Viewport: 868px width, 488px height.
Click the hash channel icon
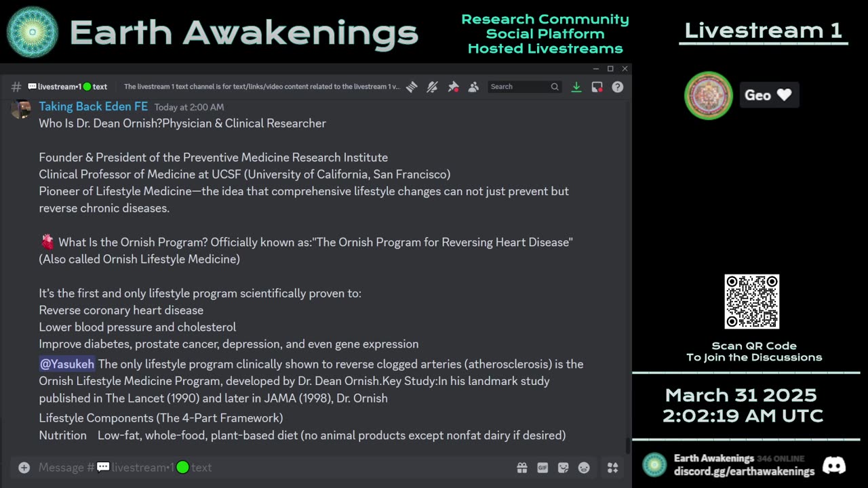(x=16, y=87)
